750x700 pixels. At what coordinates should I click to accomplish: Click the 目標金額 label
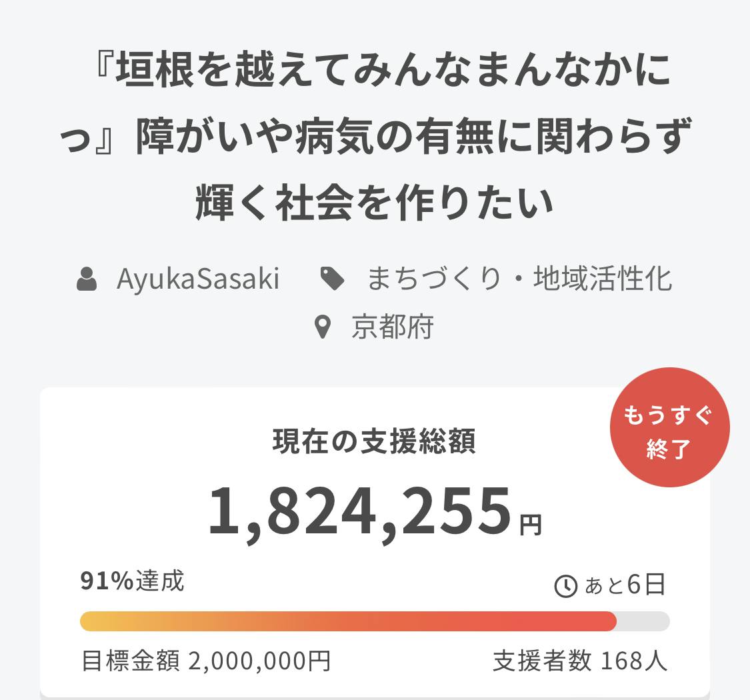click(x=130, y=661)
